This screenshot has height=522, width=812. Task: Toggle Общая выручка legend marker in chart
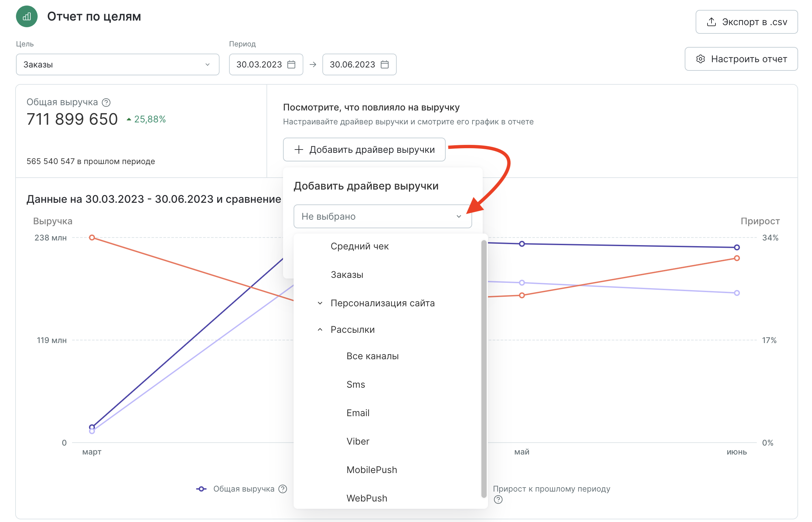coord(201,489)
